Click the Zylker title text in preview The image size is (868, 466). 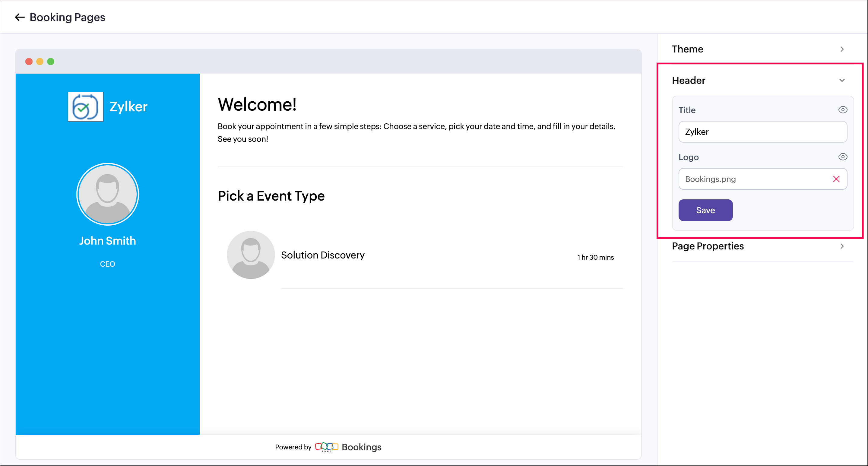pyautogui.click(x=128, y=107)
